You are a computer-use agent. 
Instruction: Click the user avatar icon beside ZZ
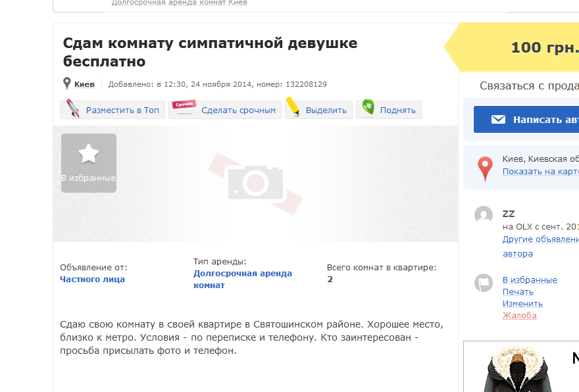[484, 215]
